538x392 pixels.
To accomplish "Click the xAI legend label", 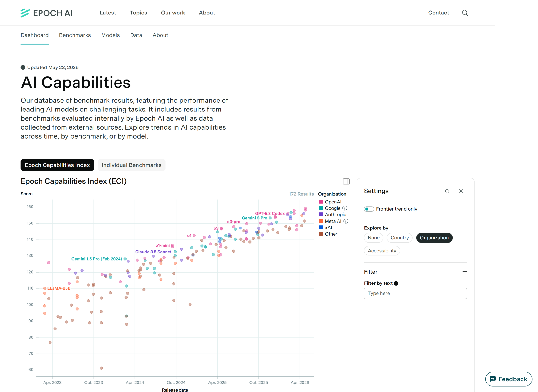I will click(x=328, y=228).
